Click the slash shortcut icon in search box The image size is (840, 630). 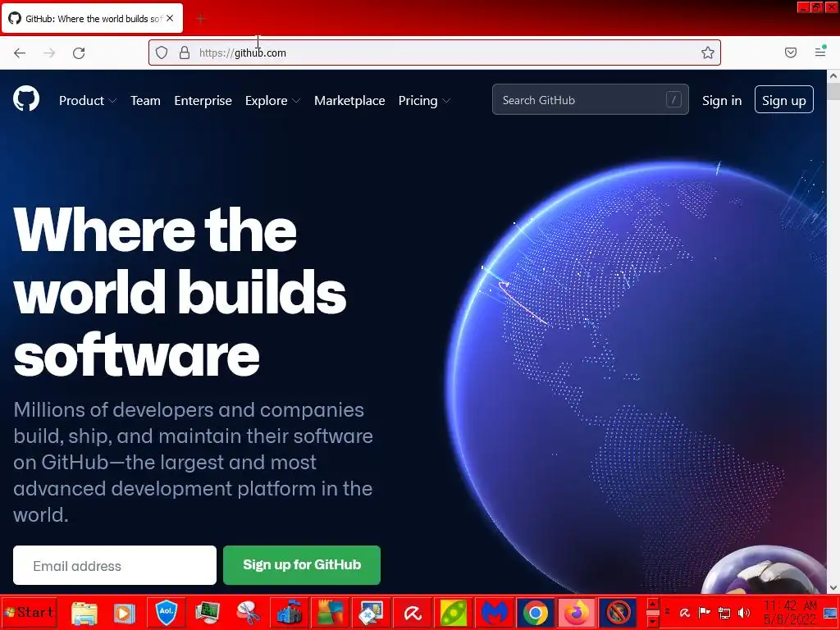[673, 99]
